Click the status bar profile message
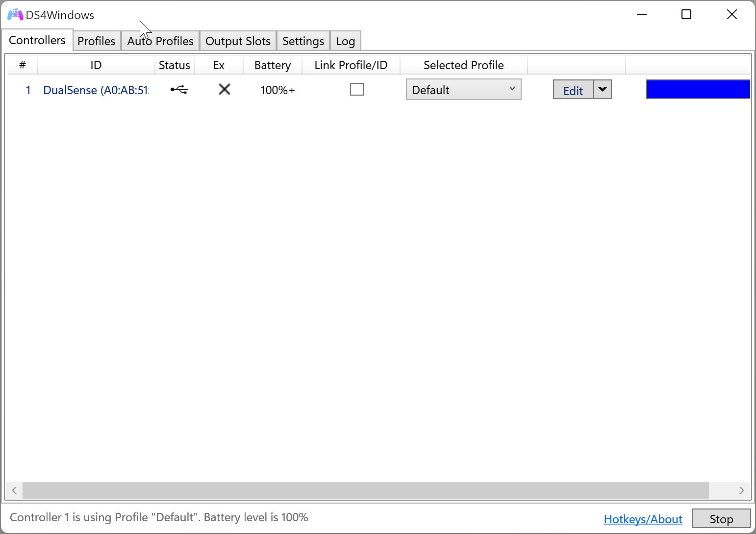The width and height of the screenshot is (756, 534). [x=159, y=517]
